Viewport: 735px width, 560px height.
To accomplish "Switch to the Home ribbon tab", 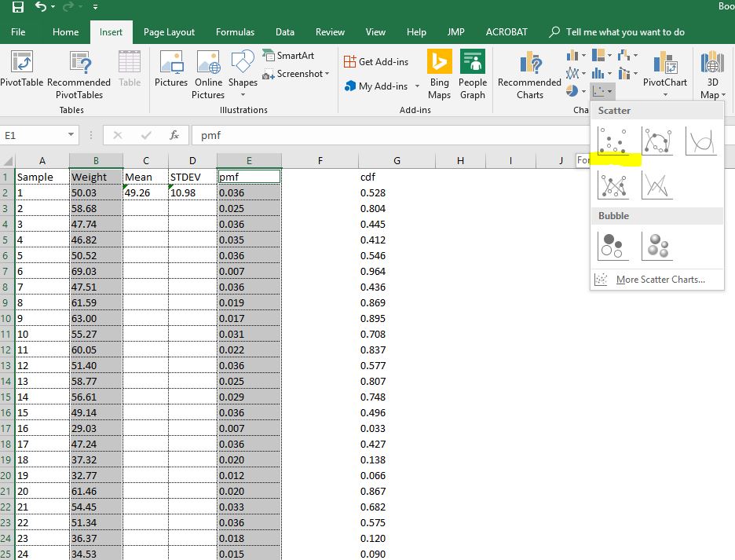I will click(x=66, y=32).
